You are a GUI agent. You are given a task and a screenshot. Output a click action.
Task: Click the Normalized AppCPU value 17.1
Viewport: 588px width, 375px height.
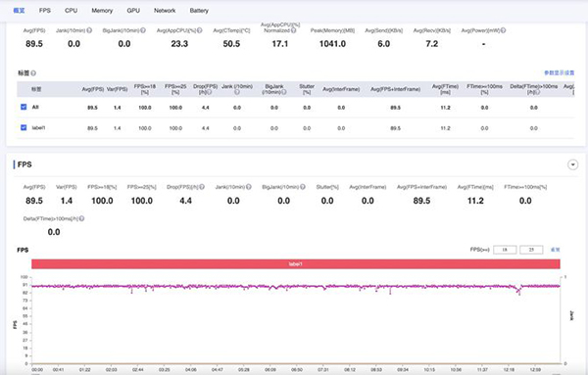point(279,44)
